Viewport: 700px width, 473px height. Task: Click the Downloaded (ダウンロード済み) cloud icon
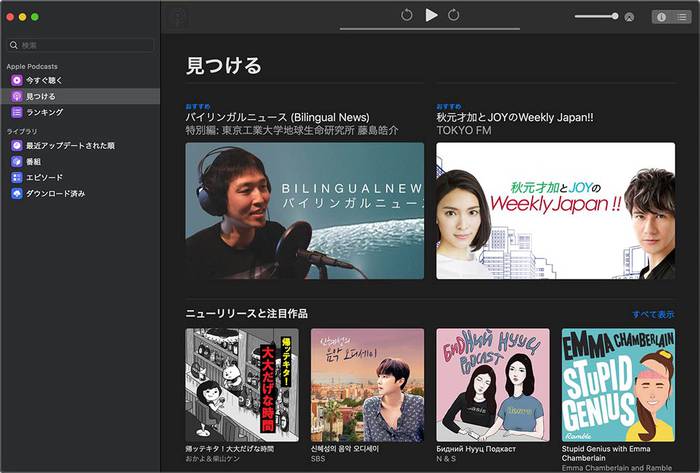click(17, 194)
